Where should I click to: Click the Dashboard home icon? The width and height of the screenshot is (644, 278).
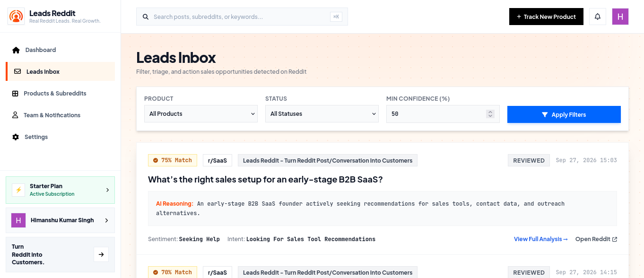coord(16,50)
